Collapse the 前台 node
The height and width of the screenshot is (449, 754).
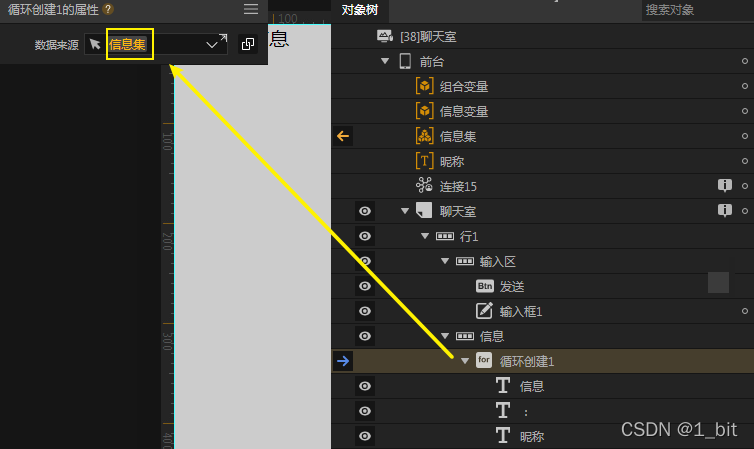pos(385,61)
